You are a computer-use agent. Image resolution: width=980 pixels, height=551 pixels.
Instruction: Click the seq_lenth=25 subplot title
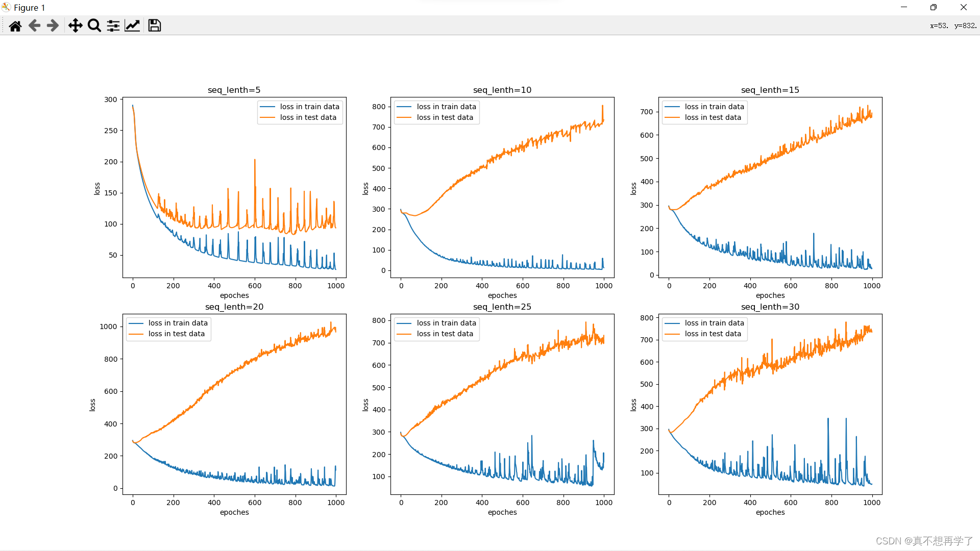502,307
